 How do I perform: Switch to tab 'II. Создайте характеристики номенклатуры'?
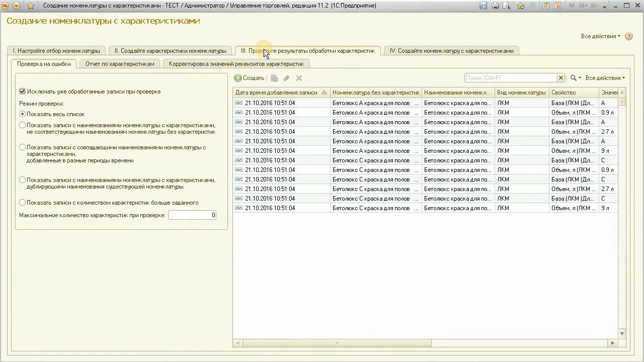171,51
